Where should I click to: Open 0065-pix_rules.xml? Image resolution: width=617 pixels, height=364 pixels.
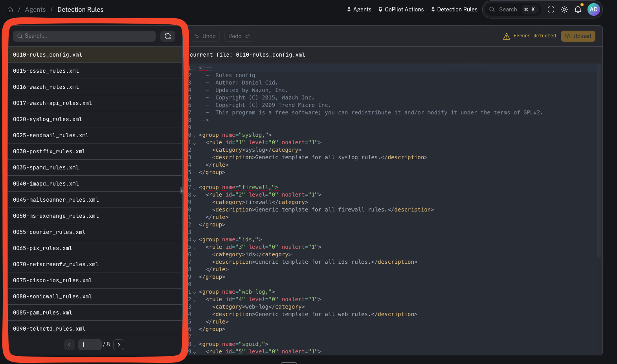tap(95, 248)
